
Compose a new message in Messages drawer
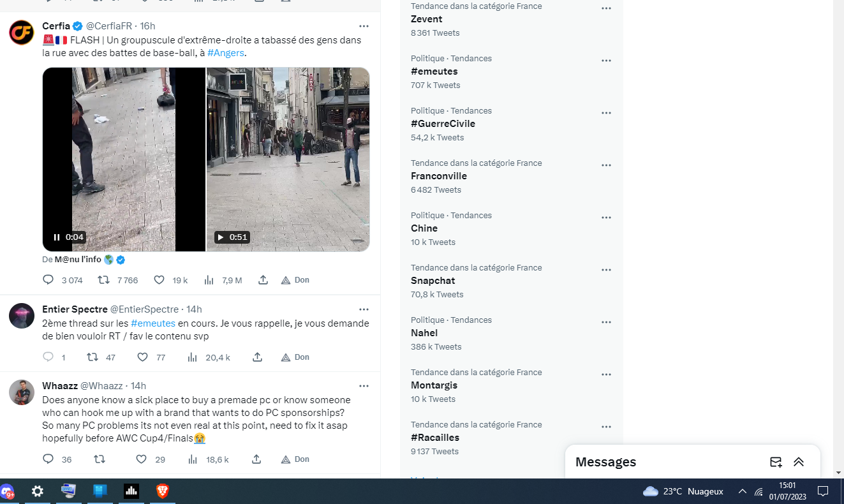(x=776, y=462)
